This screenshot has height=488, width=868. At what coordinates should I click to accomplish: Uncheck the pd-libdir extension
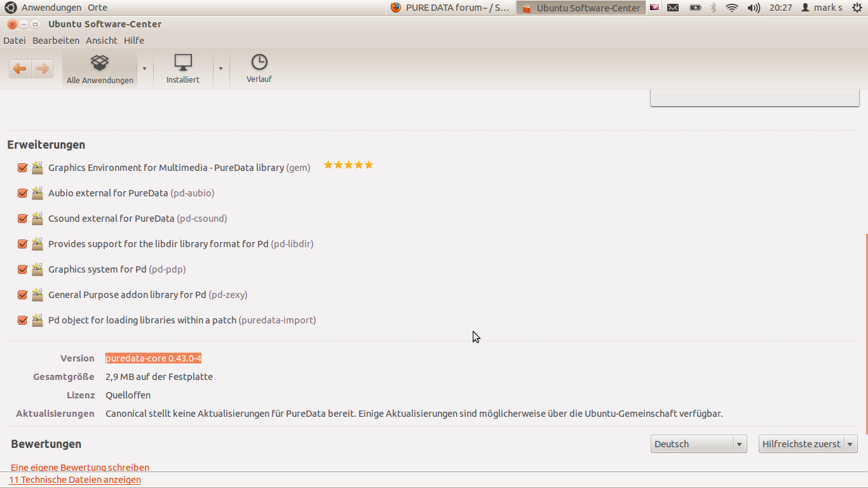pos(22,244)
